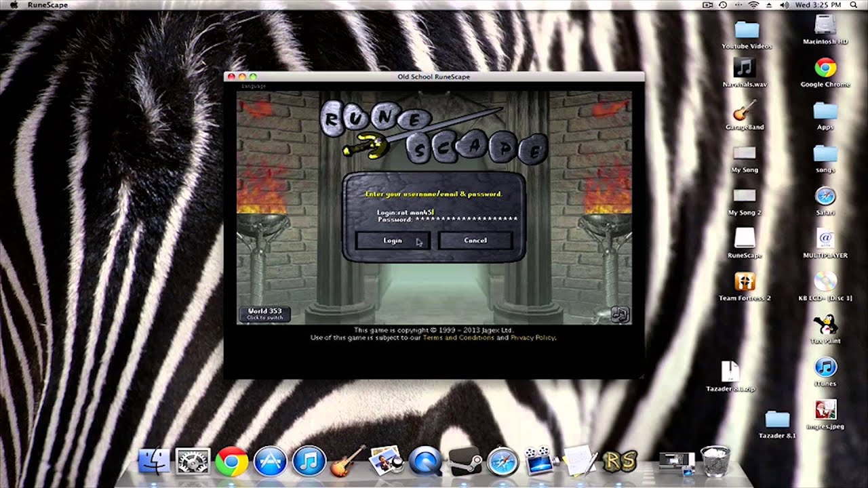Click the Wed 3:25 PM clock
The height and width of the screenshot is (488, 868).
(x=817, y=5)
